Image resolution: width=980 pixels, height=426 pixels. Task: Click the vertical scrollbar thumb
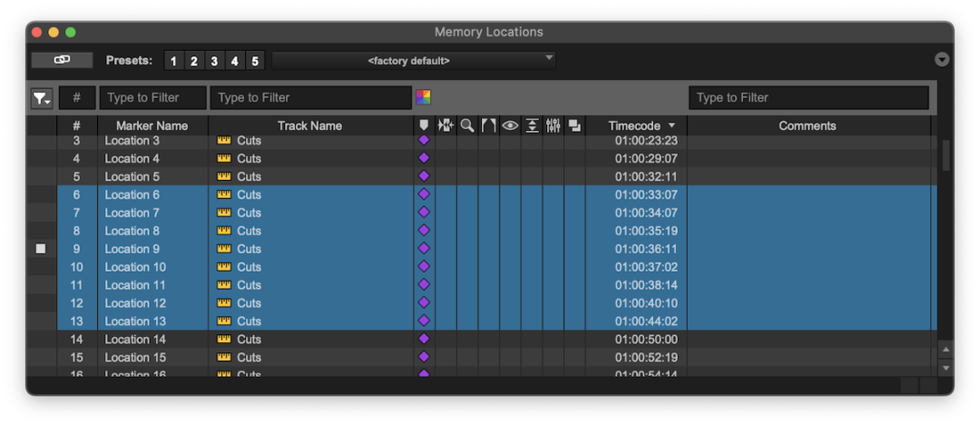[946, 155]
